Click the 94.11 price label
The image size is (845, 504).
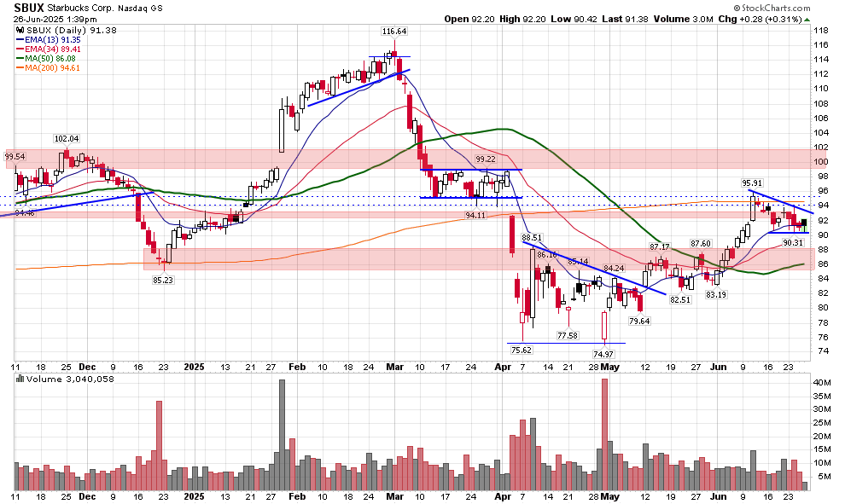(475, 216)
